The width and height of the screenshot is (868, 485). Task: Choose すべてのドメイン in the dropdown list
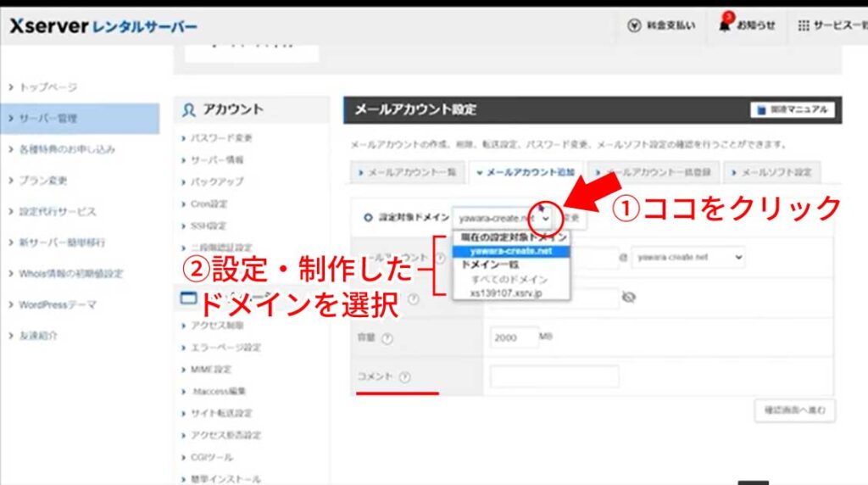(509, 279)
